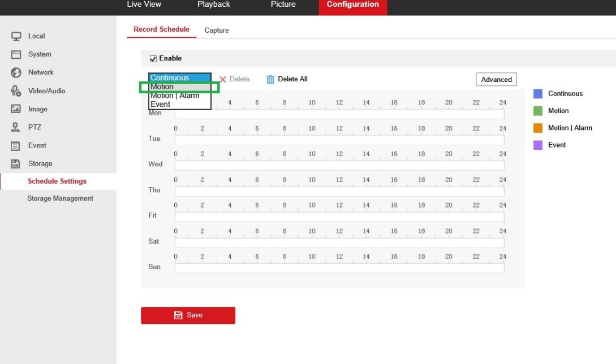Select Schedule Settings submenu item
This screenshot has height=364, width=616.
click(x=58, y=181)
